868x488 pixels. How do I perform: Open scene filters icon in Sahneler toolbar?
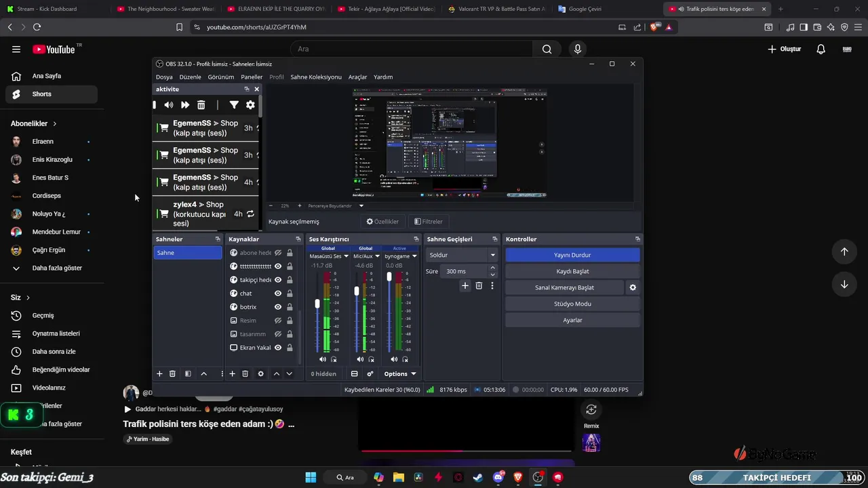tap(188, 373)
